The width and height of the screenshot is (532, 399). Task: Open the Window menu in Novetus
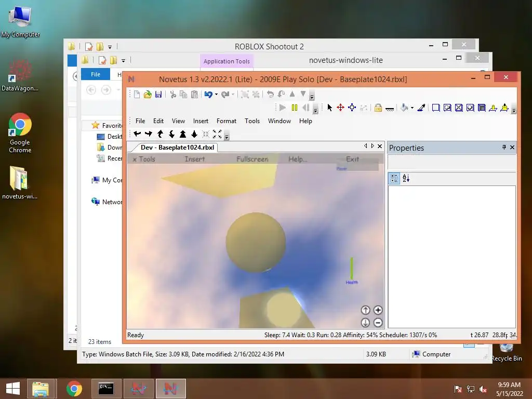[x=279, y=121]
